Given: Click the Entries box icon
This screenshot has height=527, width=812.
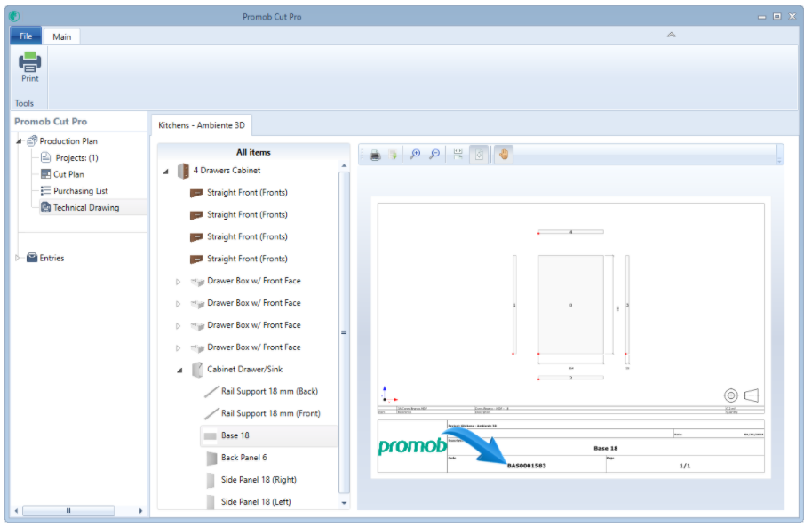Looking at the screenshot, I should pos(32,258).
